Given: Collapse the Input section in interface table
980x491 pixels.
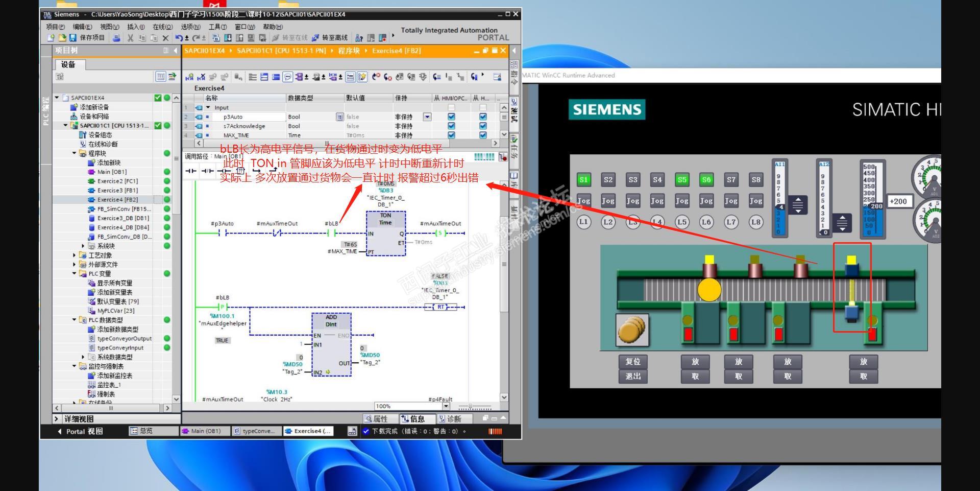Looking at the screenshot, I should click(x=208, y=108).
